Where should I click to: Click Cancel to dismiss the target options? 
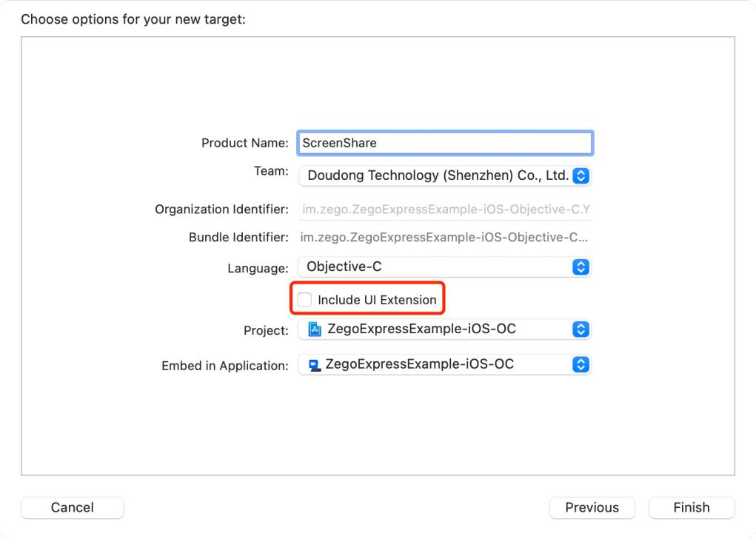(x=72, y=507)
